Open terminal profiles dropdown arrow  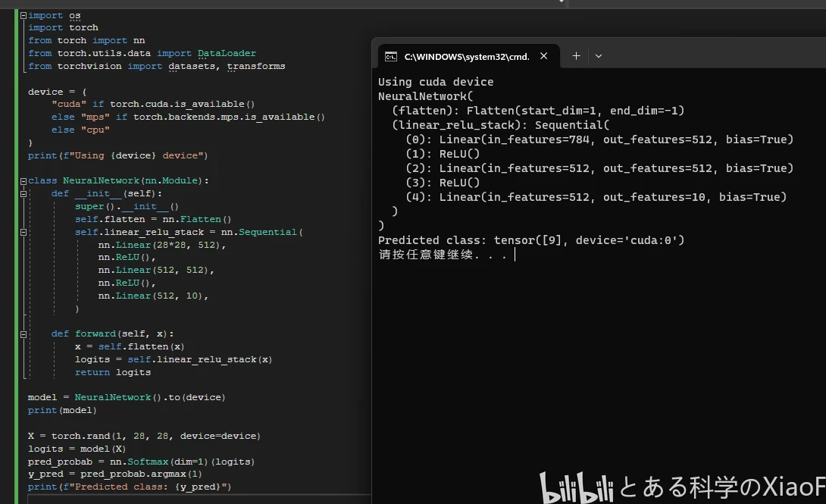(599, 56)
